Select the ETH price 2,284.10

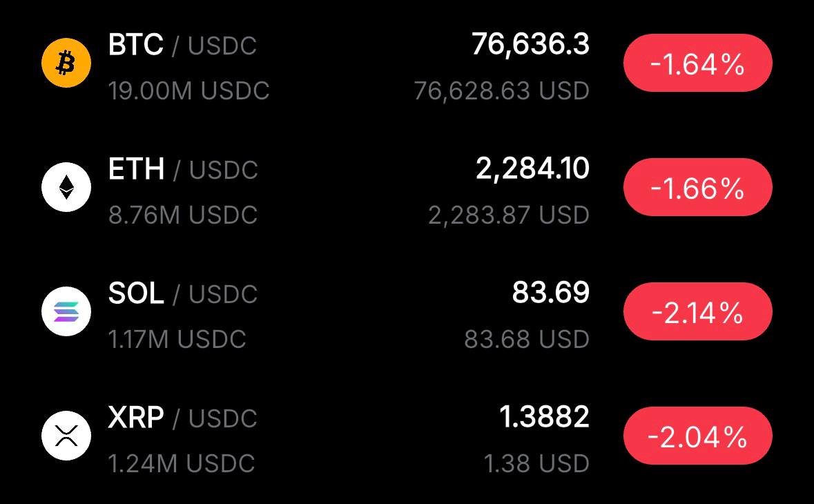[532, 169]
